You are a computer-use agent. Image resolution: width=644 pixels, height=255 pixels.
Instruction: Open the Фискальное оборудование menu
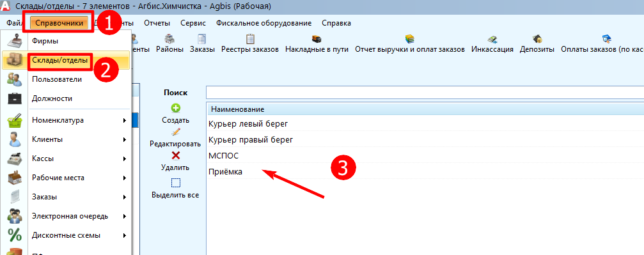point(263,23)
